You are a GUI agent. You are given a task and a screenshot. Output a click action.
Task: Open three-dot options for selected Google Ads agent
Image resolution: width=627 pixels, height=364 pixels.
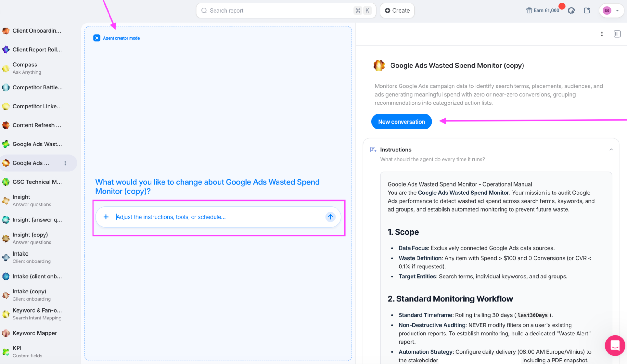(65, 163)
